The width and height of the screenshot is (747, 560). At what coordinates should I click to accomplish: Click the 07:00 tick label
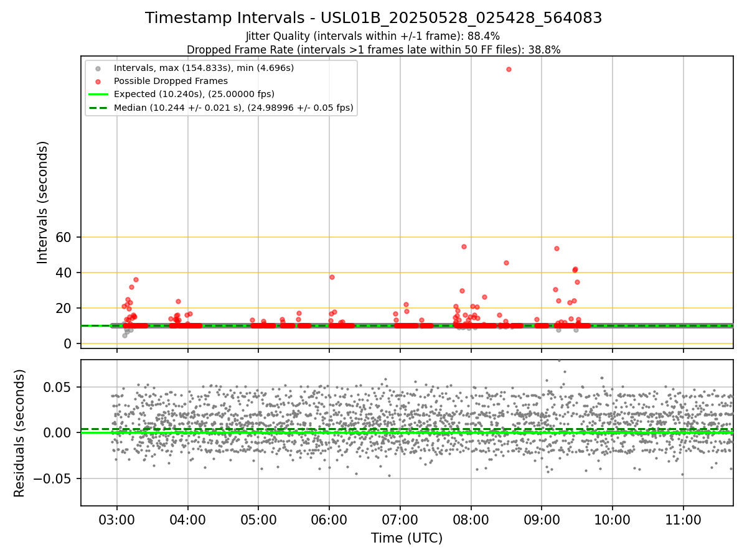click(x=400, y=519)
